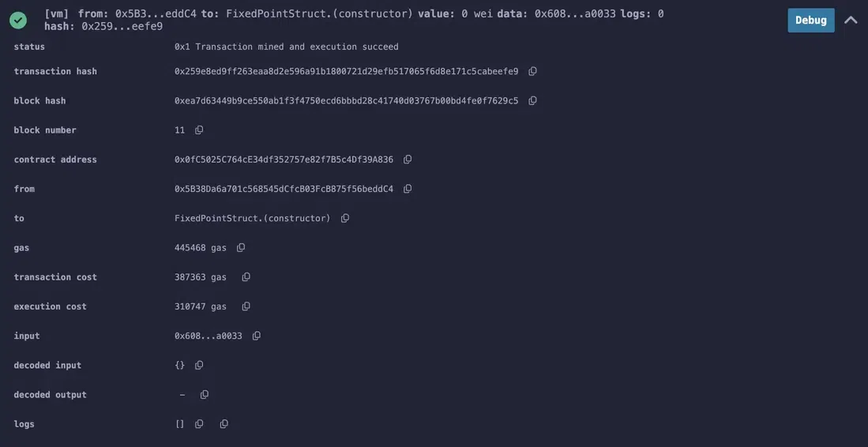This screenshot has width=868, height=447.
Task: Copy the decoded output value
Action: pyautogui.click(x=205, y=394)
